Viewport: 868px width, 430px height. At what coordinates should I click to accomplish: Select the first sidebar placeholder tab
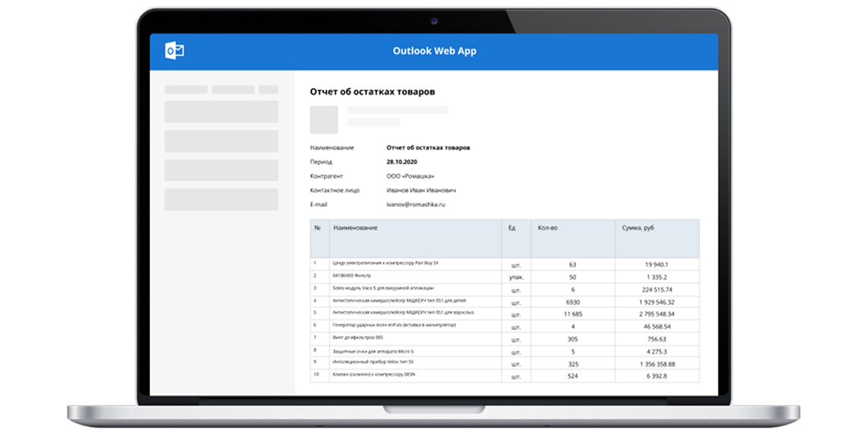(186, 89)
